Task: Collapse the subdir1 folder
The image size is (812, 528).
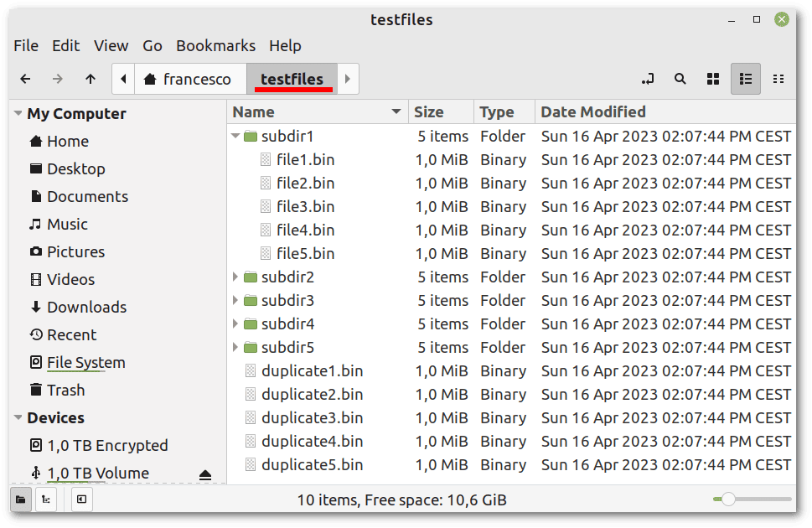Action: 235,137
